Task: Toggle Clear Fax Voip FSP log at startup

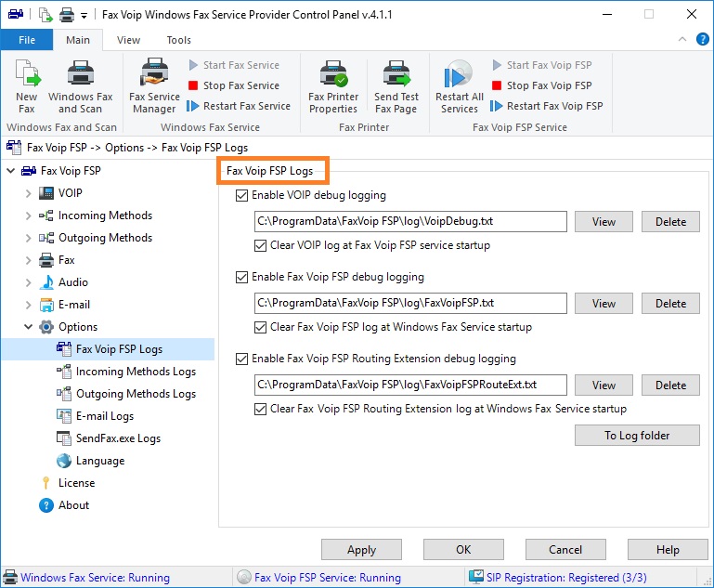Action: (x=261, y=328)
